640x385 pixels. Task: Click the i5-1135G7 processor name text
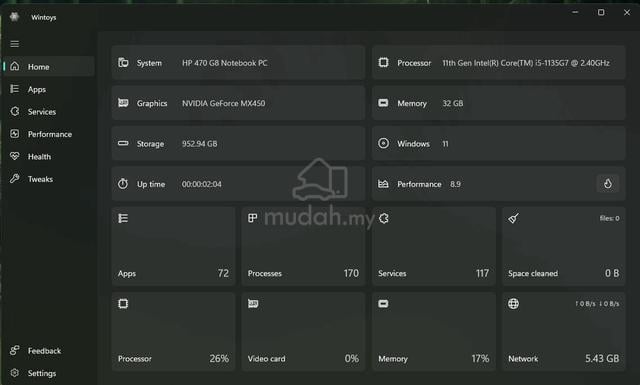tap(526, 63)
